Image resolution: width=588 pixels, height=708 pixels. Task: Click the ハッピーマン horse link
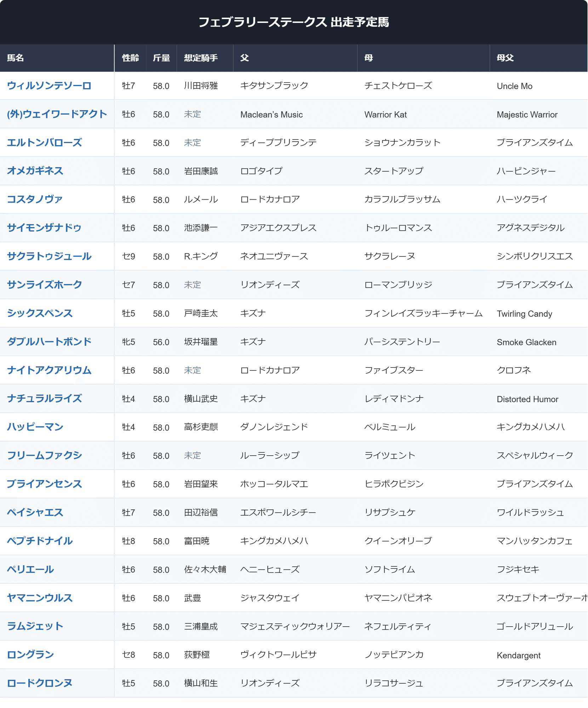tap(35, 427)
